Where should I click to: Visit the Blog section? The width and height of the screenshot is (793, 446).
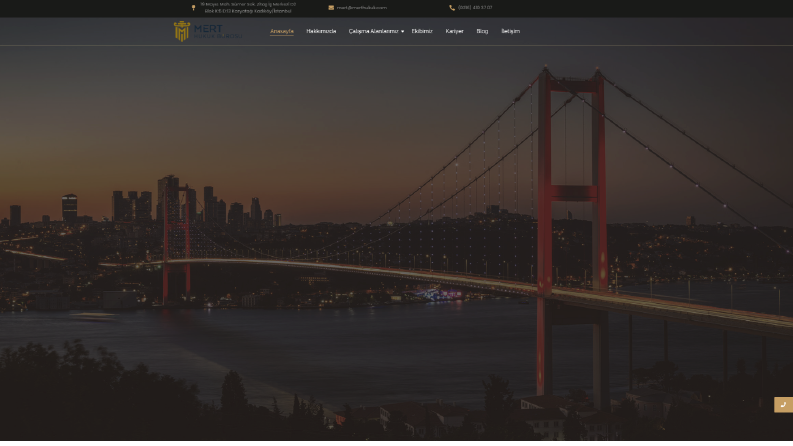[482, 31]
